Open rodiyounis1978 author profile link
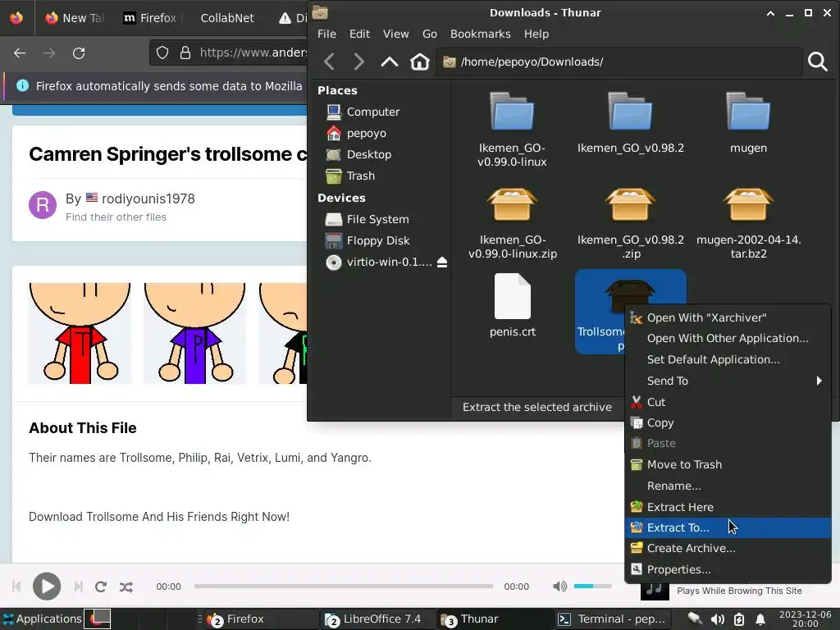840x630 pixels. click(x=148, y=199)
